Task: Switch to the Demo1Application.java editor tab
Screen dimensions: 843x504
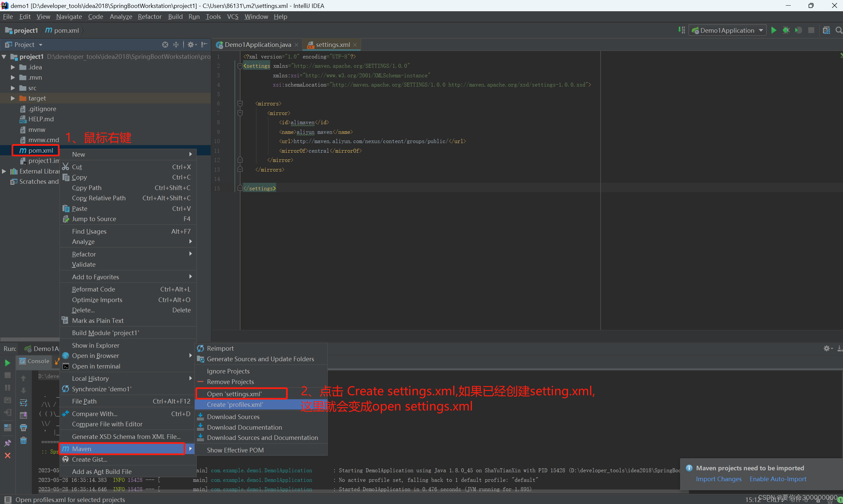Action: click(x=257, y=45)
